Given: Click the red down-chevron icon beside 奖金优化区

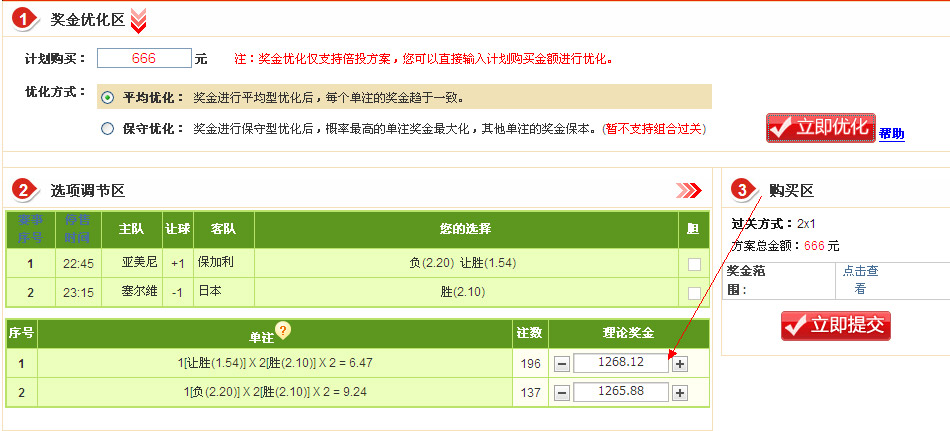Looking at the screenshot, I should [x=139, y=19].
